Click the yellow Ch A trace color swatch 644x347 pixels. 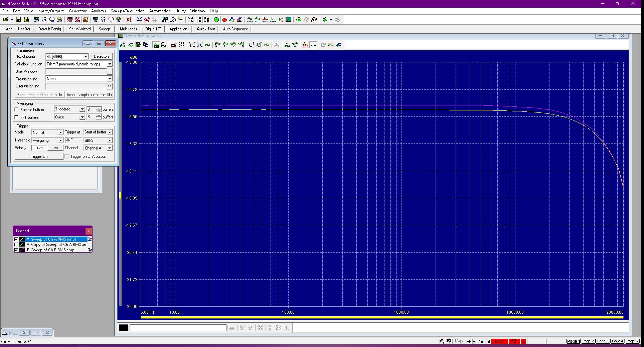click(x=22, y=239)
